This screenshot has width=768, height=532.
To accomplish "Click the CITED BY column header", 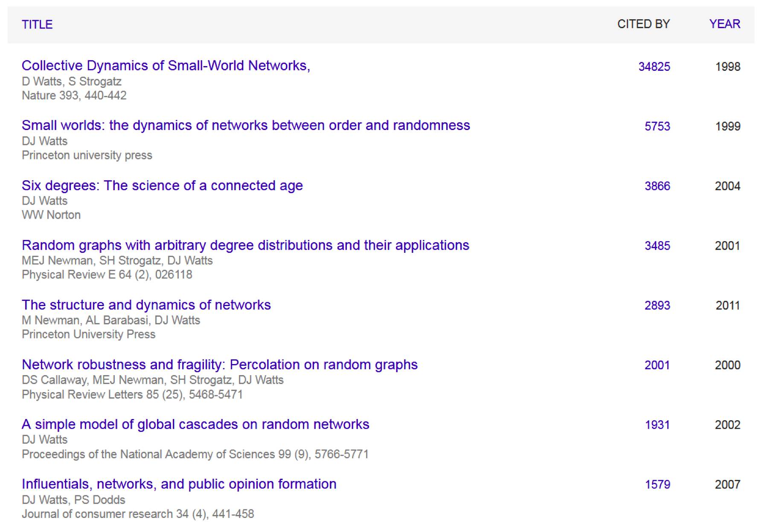I will 643,24.
